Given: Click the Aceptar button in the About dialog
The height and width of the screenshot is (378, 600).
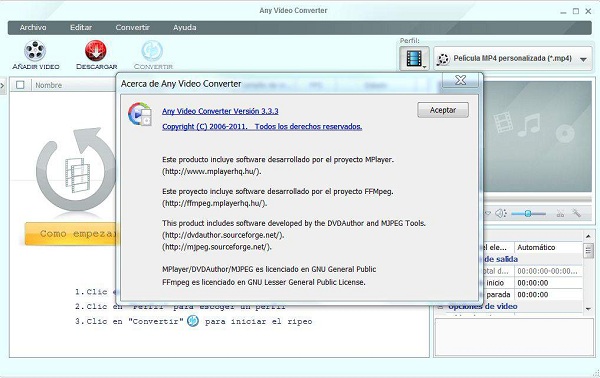Looking at the screenshot, I should pyautogui.click(x=443, y=110).
